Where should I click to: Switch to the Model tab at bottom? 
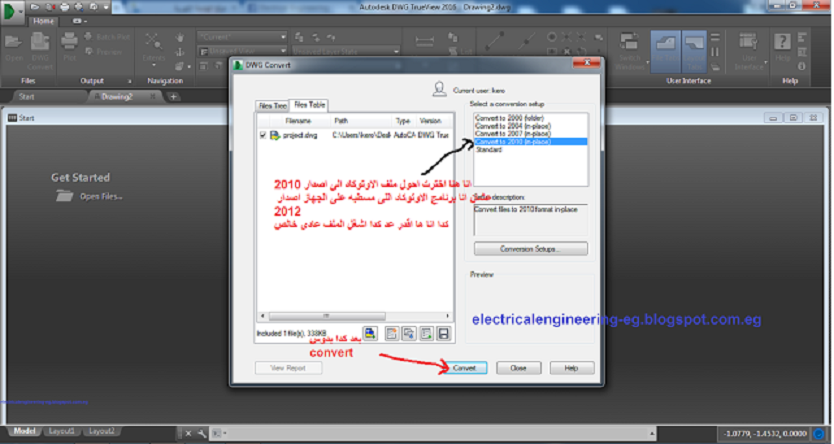pos(24,431)
